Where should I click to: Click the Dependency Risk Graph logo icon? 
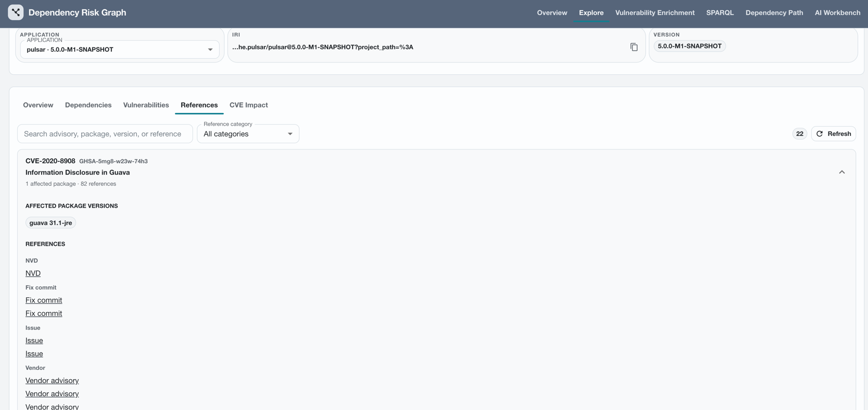pyautogui.click(x=16, y=12)
